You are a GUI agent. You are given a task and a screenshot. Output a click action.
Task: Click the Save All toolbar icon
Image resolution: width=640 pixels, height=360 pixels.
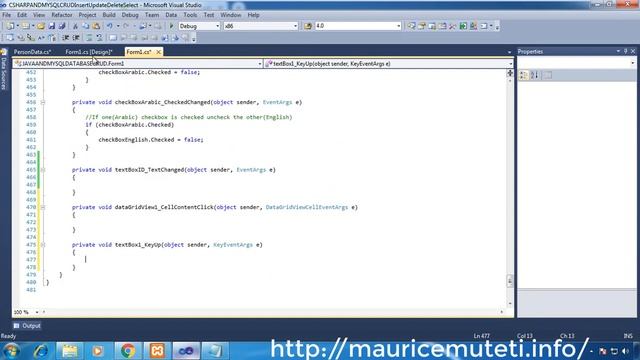coord(62,26)
